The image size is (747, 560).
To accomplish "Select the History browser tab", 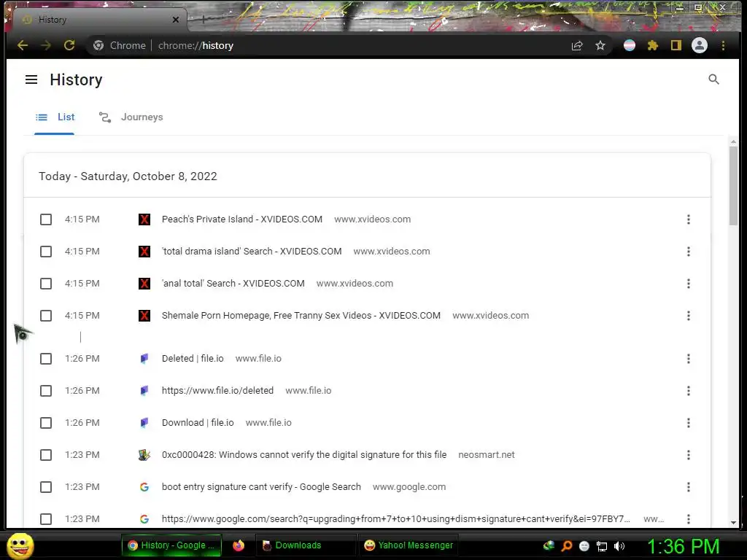I will 100,20.
